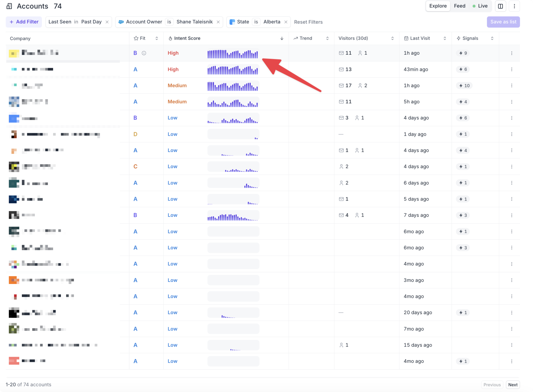Open the top-right three-dot menu
The height and width of the screenshot is (392, 533).
point(514,6)
